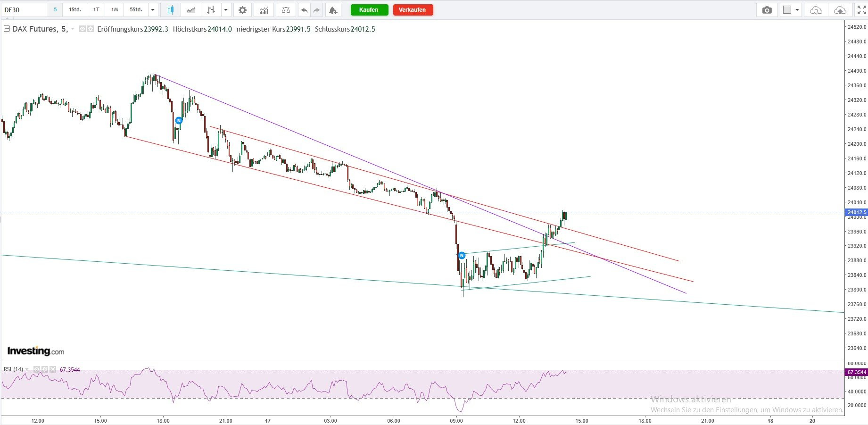Image resolution: width=868 pixels, height=425 pixels.
Task: Expand the bar style dropdown arrow
Action: pyautogui.click(x=226, y=10)
